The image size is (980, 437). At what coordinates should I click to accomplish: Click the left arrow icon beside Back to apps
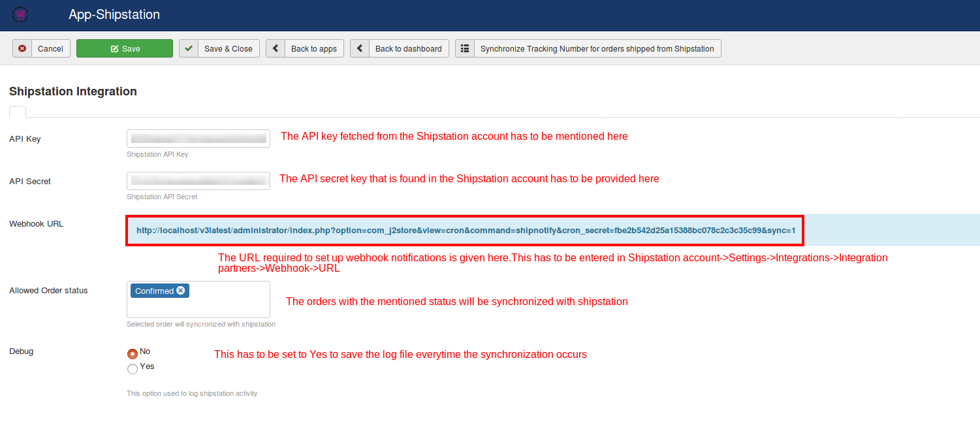(x=276, y=49)
